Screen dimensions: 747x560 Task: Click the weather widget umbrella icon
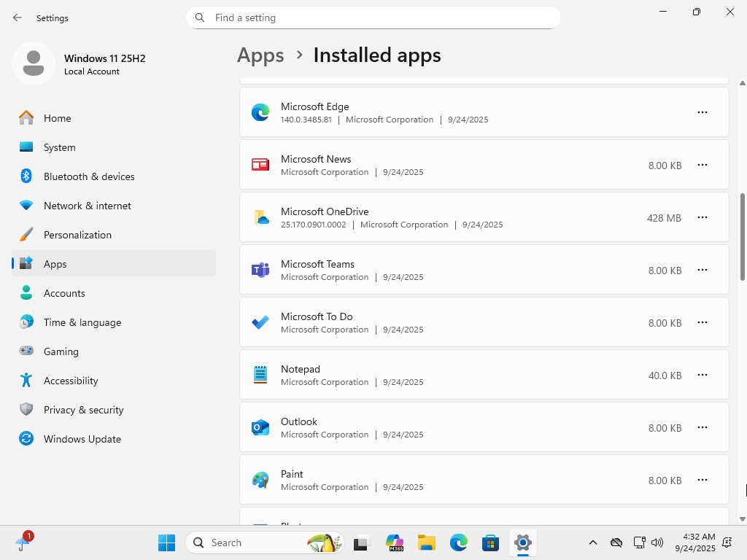(23, 542)
